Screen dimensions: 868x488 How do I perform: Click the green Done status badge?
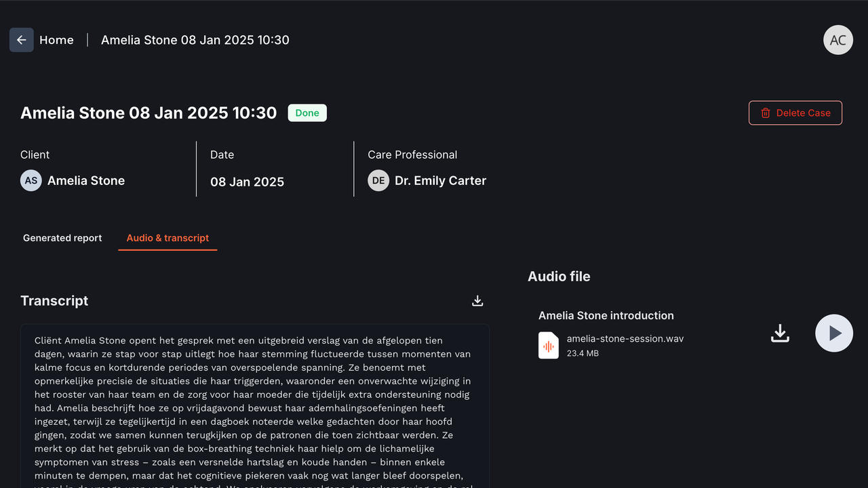307,113
